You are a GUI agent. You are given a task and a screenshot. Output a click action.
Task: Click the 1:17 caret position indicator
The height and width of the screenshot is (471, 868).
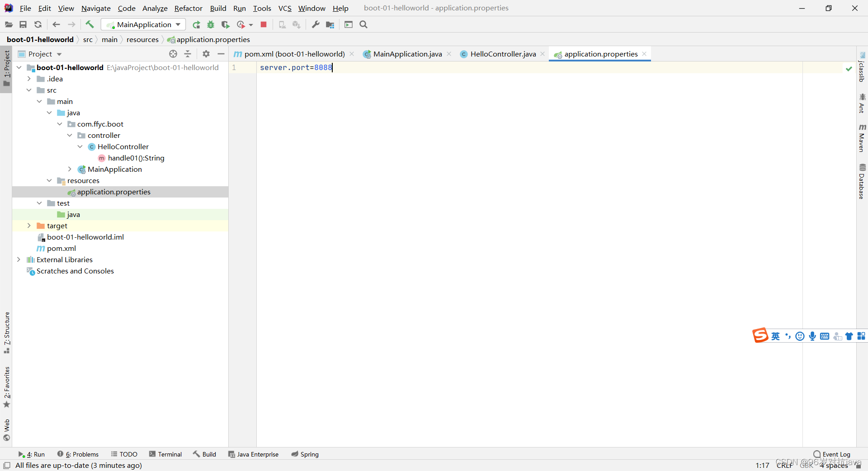(762, 466)
